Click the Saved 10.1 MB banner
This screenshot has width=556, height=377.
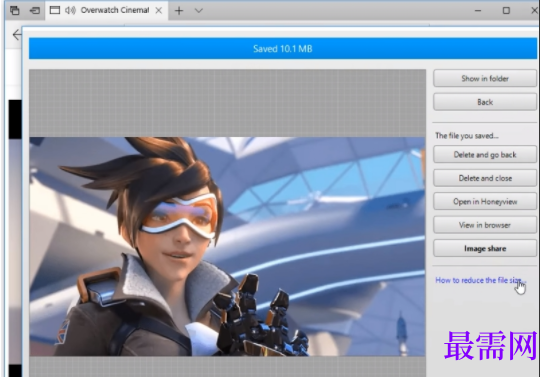[x=283, y=49]
